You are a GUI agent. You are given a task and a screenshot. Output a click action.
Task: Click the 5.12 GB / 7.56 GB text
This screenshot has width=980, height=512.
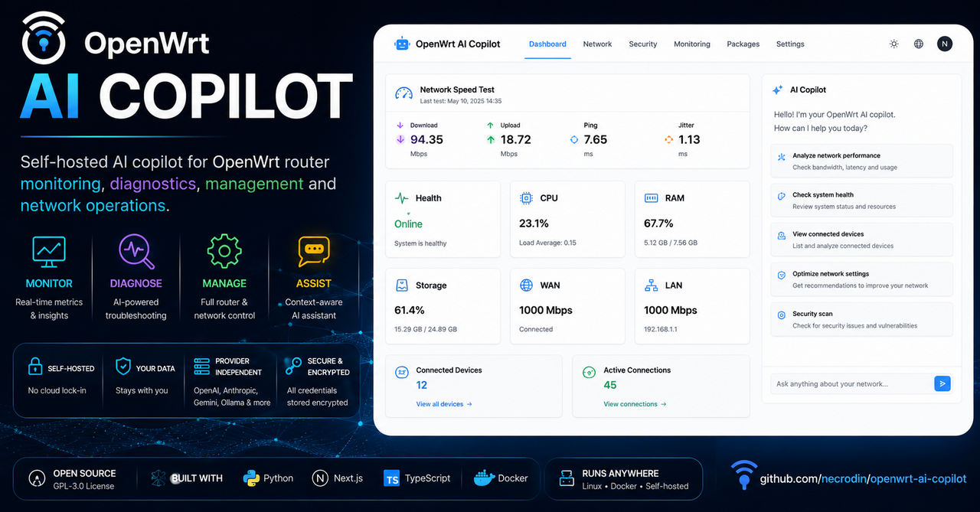[671, 243]
